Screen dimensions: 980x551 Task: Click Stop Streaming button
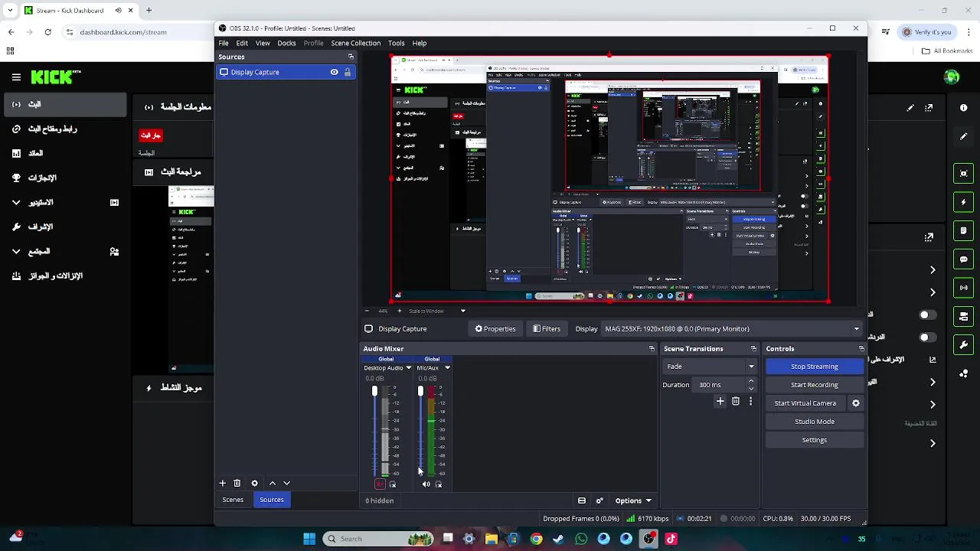pos(815,367)
